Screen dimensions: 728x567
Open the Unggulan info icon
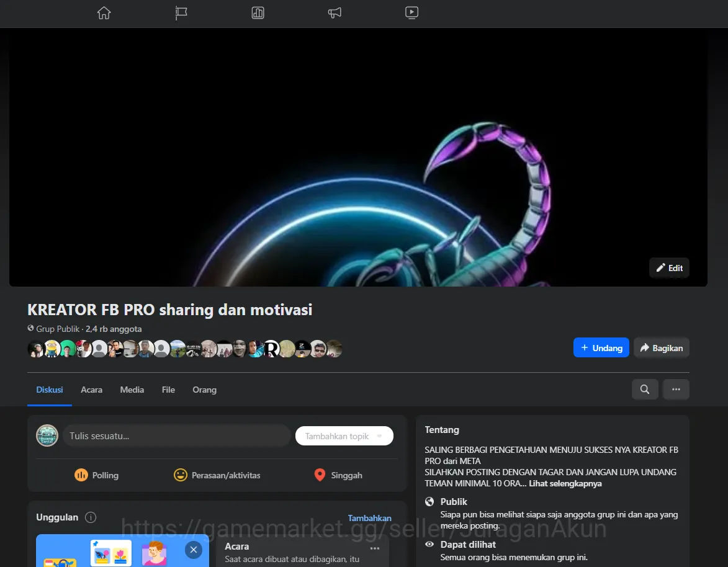(91, 517)
